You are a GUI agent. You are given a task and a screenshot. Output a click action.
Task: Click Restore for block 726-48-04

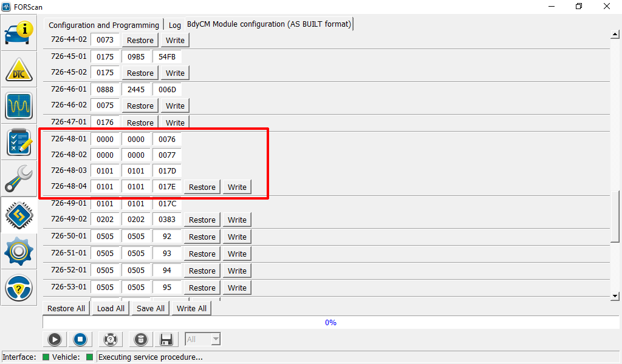pos(202,187)
